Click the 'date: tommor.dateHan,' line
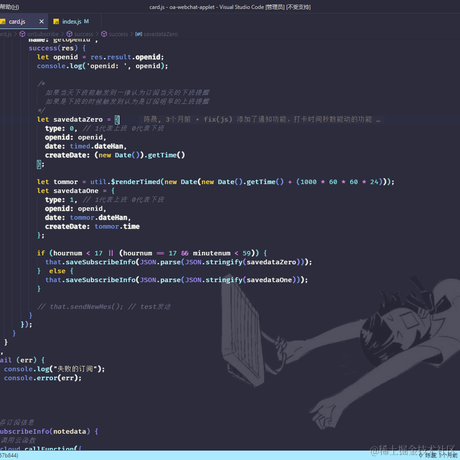This screenshot has height=460, width=460. (88, 217)
